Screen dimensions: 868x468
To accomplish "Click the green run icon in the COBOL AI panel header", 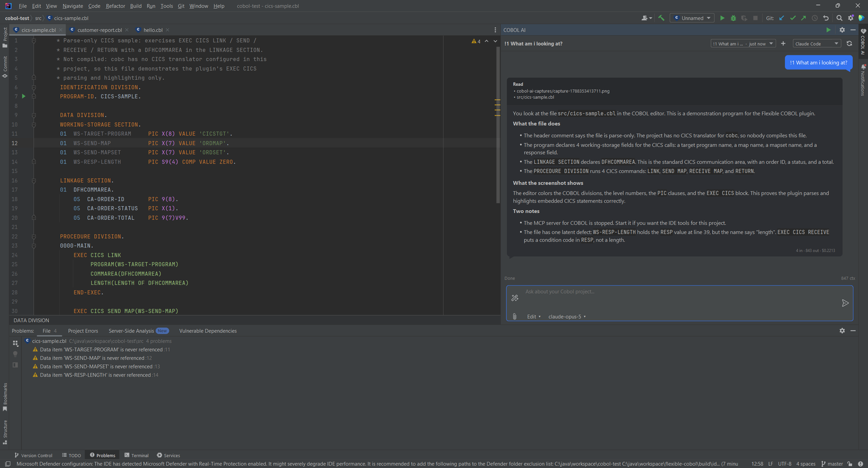I will [828, 30].
